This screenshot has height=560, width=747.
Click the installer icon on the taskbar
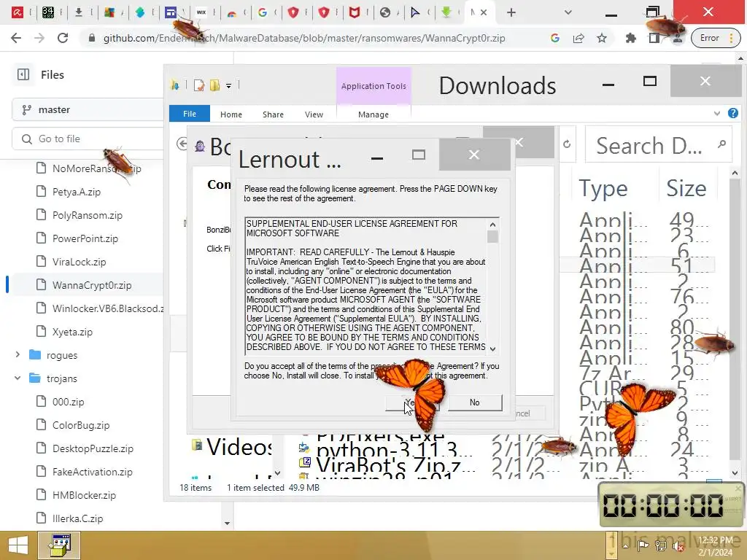coord(59,545)
